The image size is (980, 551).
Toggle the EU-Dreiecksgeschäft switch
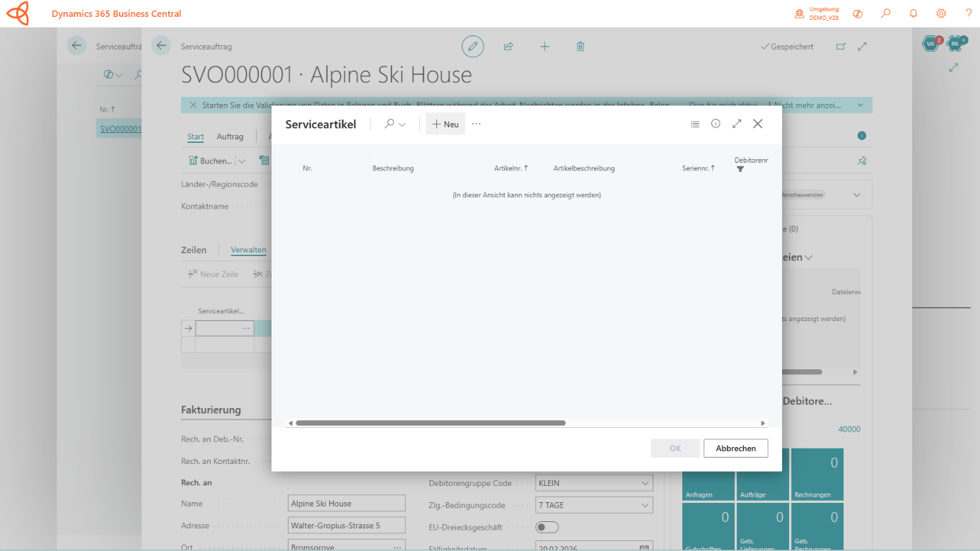pos(547,527)
